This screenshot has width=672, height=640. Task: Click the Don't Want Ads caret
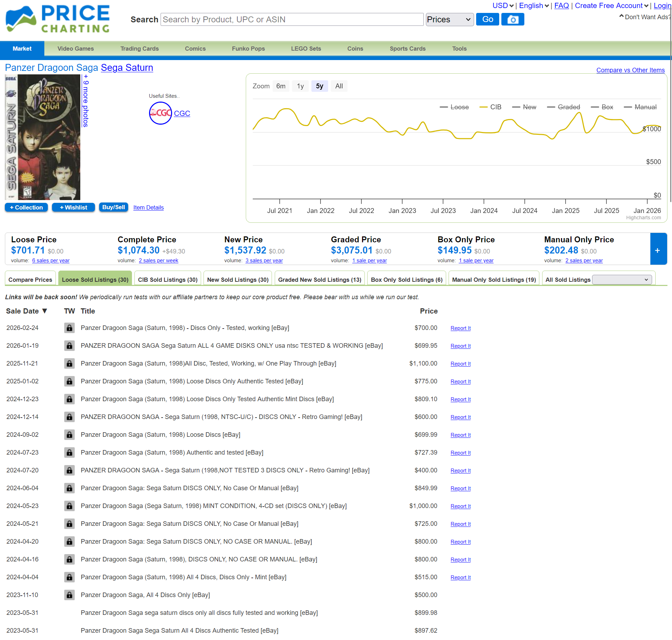pyautogui.click(x=621, y=16)
